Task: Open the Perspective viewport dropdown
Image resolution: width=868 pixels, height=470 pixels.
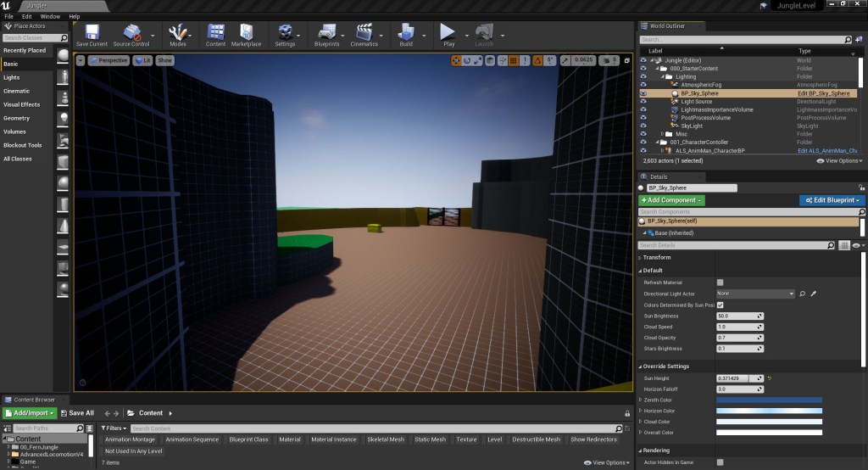Action: [x=108, y=60]
